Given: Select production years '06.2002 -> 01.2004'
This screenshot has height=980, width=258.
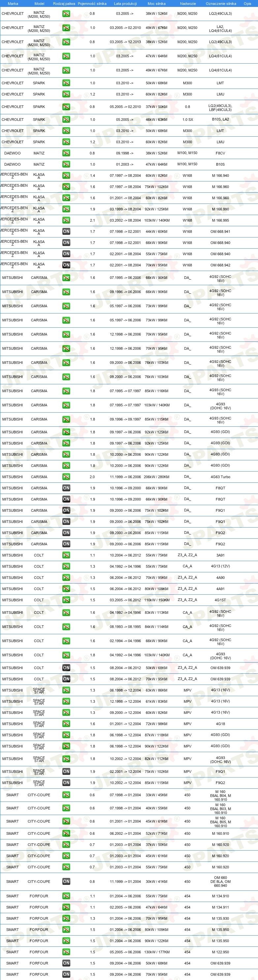Looking at the screenshot, I should click(125, 833).
